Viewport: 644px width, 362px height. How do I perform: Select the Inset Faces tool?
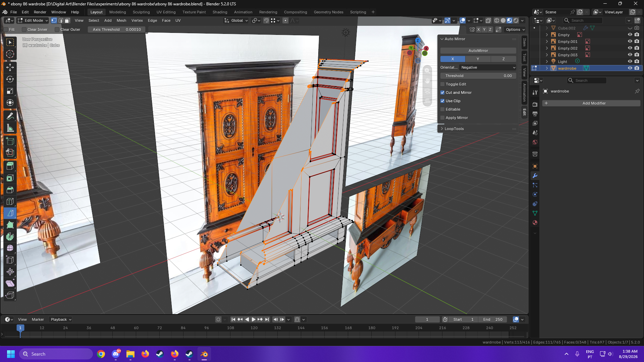pos(10,178)
